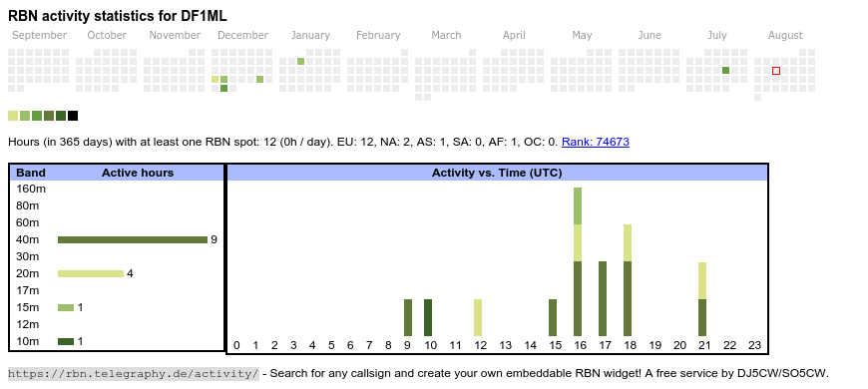The width and height of the screenshot is (868, 389).
Task: Click the light-yellow top segment at hour 18
Action: pos(628,243)
